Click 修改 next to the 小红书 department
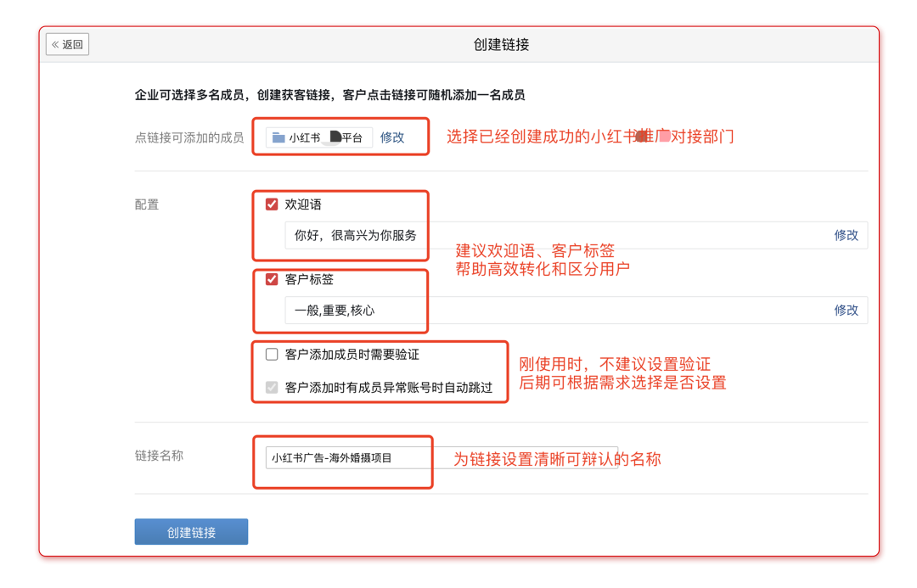Image resolution: width=917 pixels, height=588 pixels. click(x=392, y=137)
